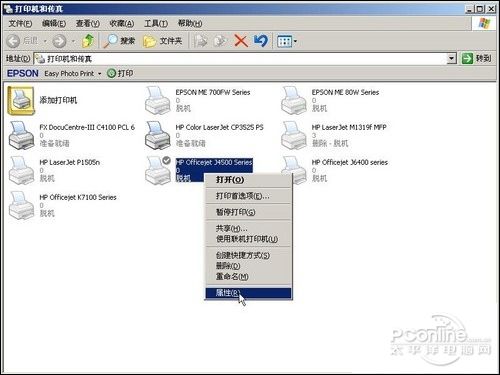Click the address bar field
Viewport: 500px width, 375px height.
point(245,59)
